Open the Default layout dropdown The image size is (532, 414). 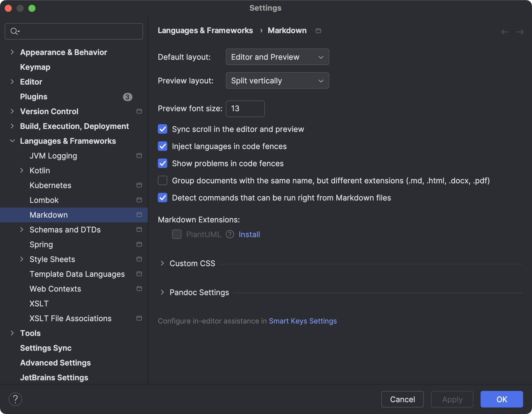coord(277,57)
